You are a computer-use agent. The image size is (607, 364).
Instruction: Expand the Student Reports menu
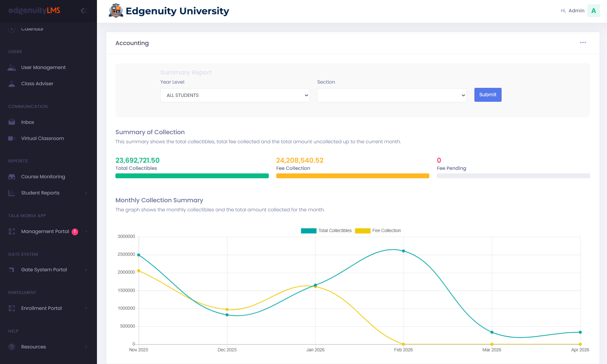pyautogui.click(x=40, y=193)
